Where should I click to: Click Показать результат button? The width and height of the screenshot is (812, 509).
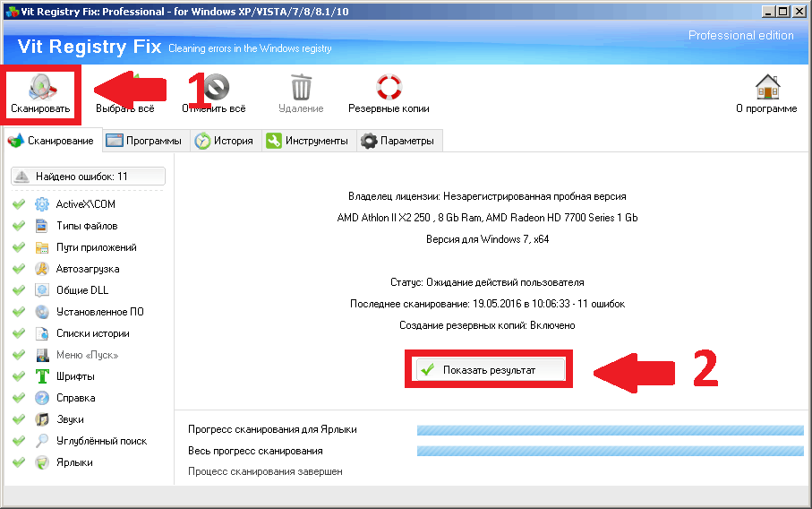coord(490,370)
